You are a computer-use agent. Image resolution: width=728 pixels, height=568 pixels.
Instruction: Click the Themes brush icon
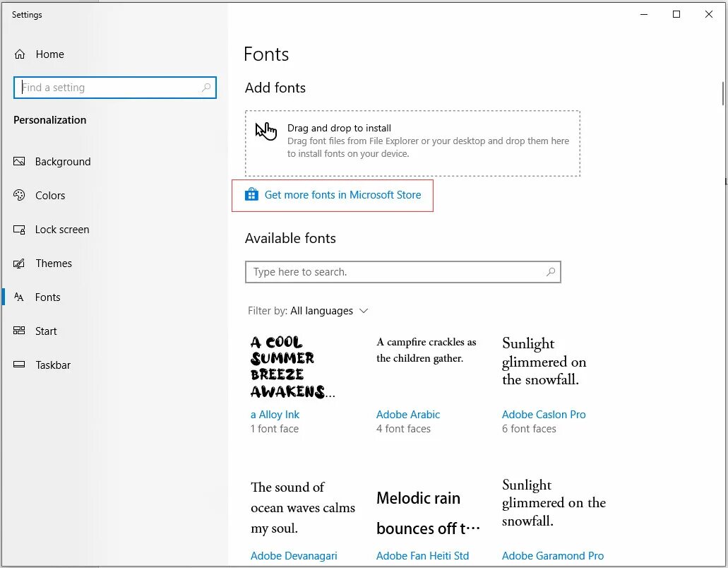point(19,264)
